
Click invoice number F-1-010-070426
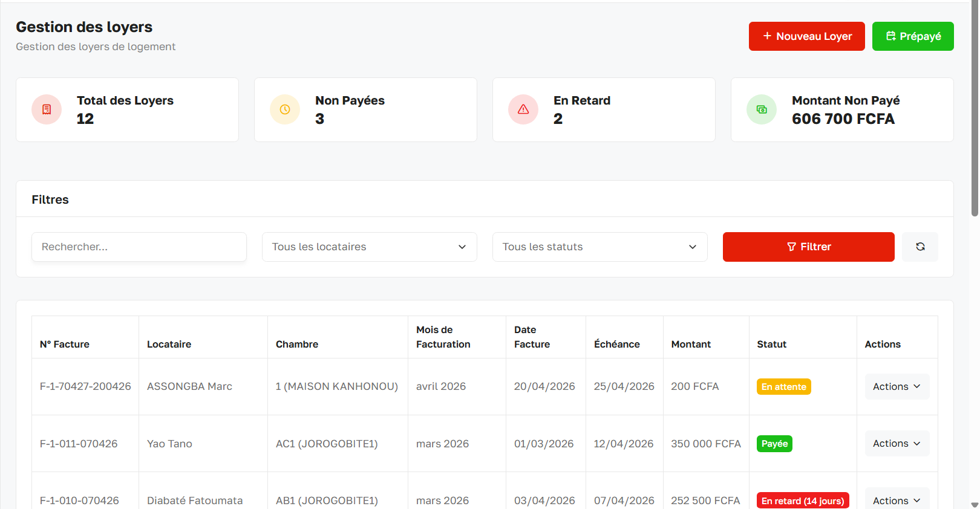tap(79, 501)
